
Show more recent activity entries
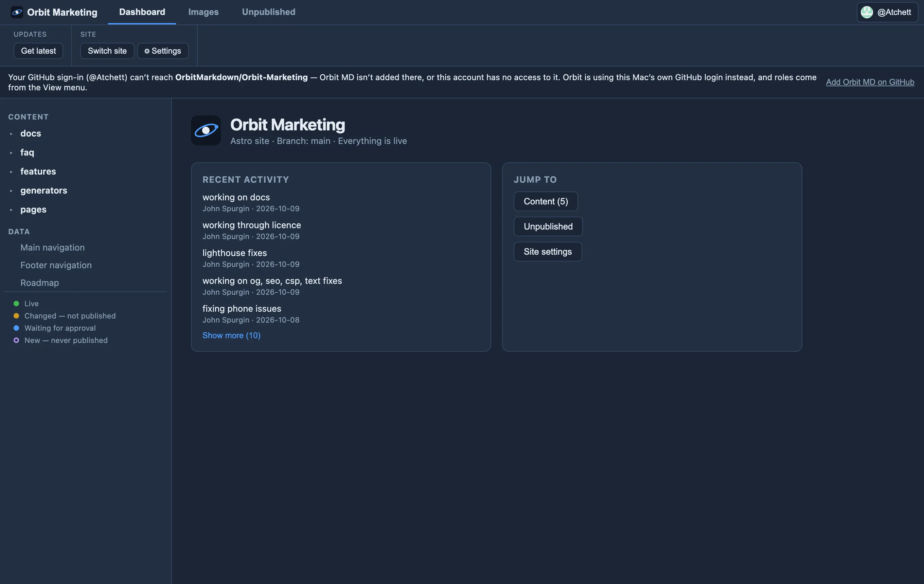[x=231, y=335]
